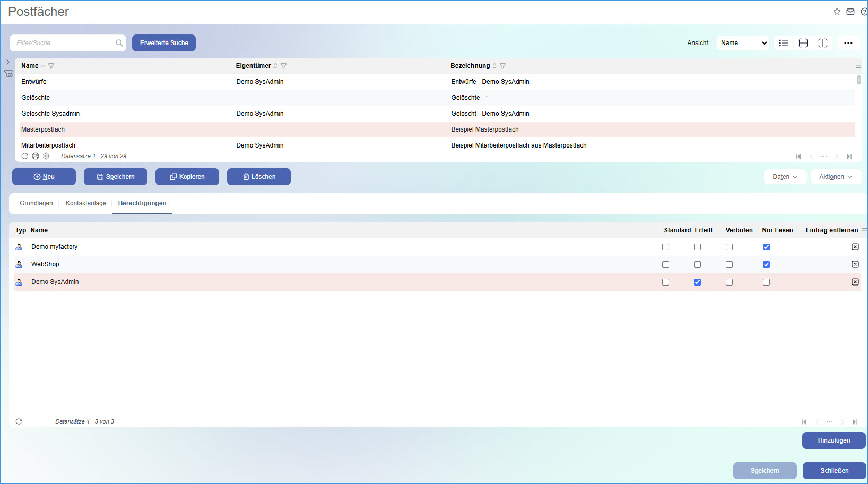Uncheck Erteilt for Demo SysAdmin
This screenshot has height=484, width=868.
pos(697,282)
